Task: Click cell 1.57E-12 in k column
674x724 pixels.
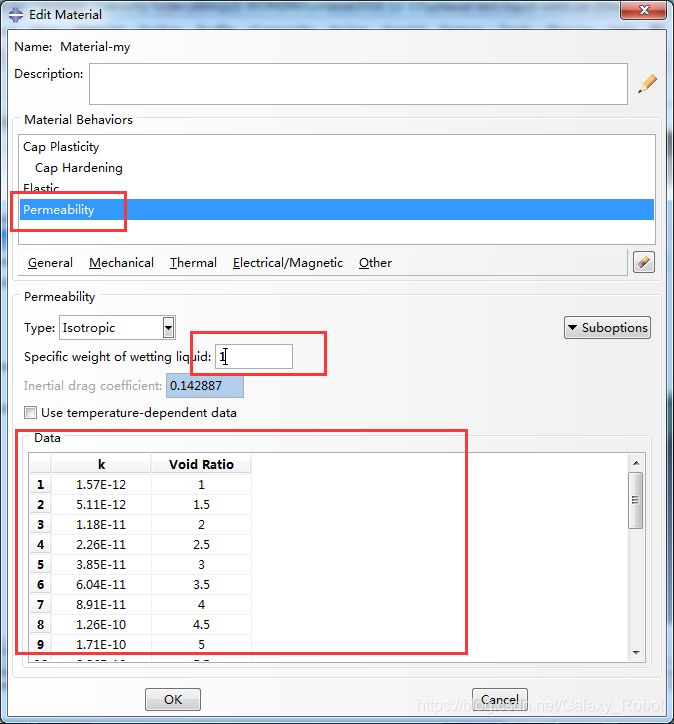Action: (101, 484)
